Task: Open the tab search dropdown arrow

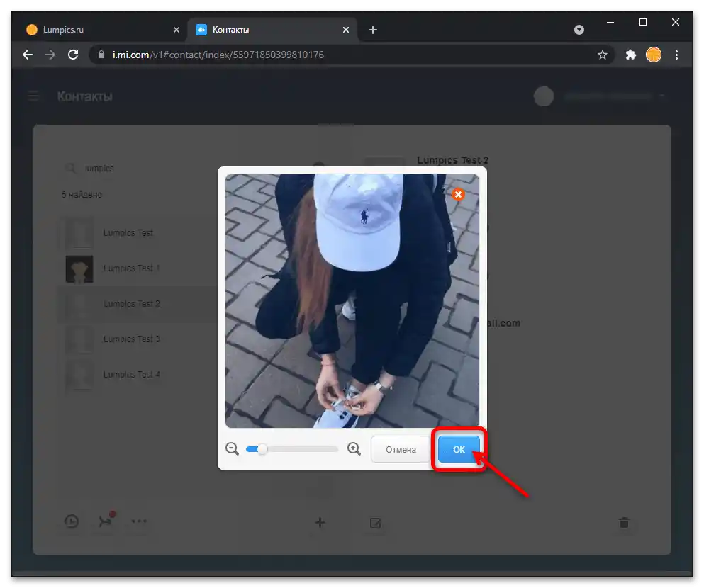Action: tap(579, 30)
